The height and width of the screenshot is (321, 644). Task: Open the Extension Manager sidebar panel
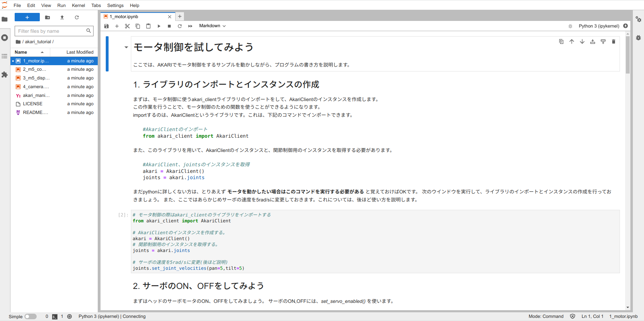coord(5,75)
